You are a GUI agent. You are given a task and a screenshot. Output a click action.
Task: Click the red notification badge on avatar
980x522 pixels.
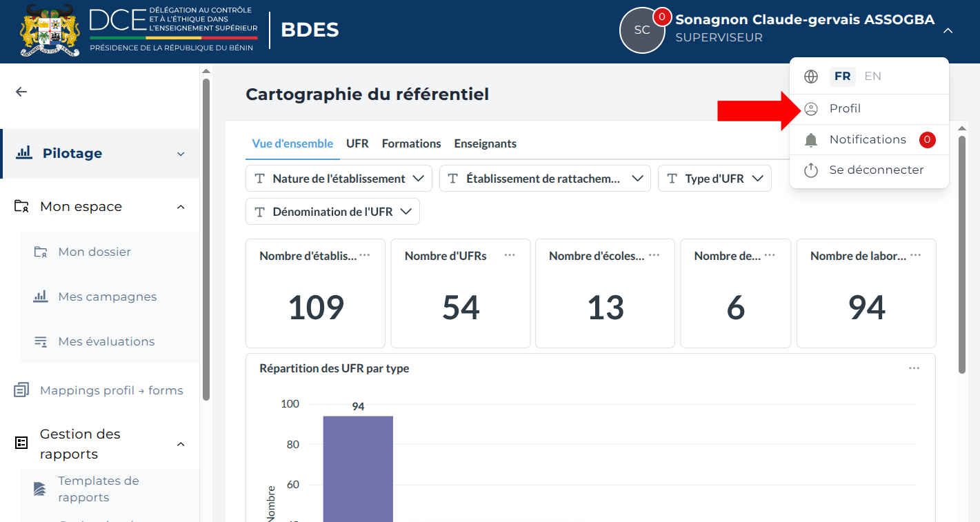pos(662,16)
